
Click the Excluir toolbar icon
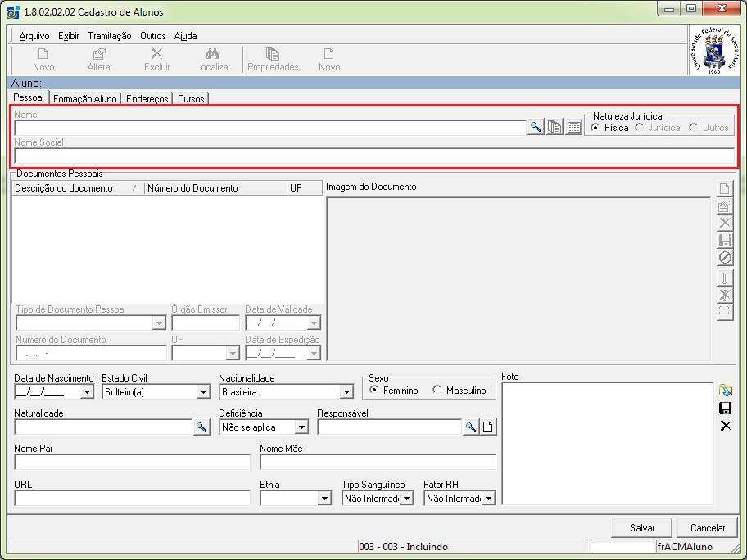pyautogui.click(x=156, y=54)
